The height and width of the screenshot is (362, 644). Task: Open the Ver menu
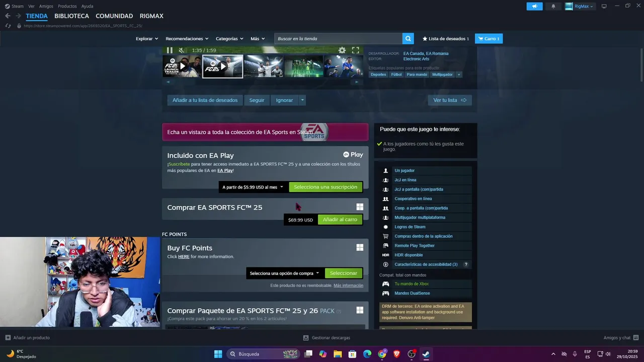[x=31, y=6]
